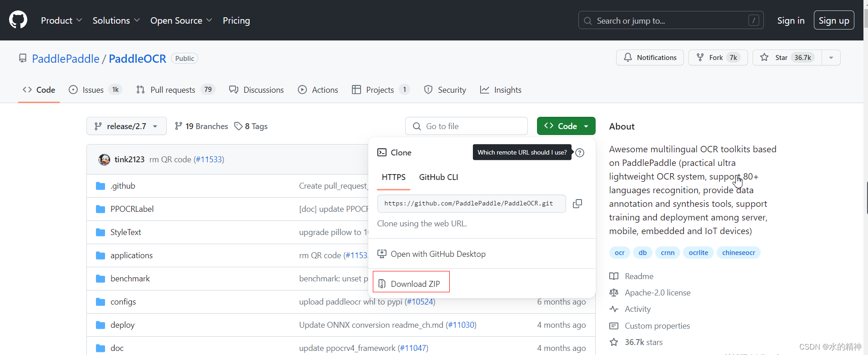Click the Sign up button

(834, 20)
